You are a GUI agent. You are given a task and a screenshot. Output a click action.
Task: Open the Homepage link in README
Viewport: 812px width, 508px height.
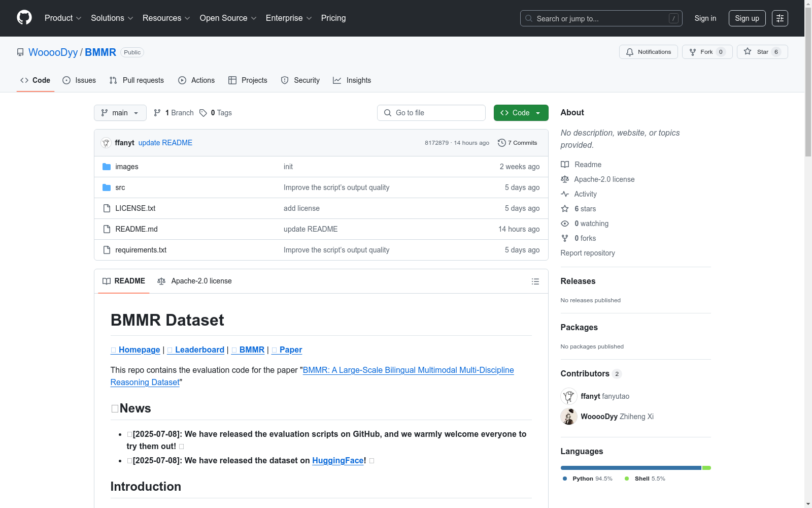tap(136, 350)
